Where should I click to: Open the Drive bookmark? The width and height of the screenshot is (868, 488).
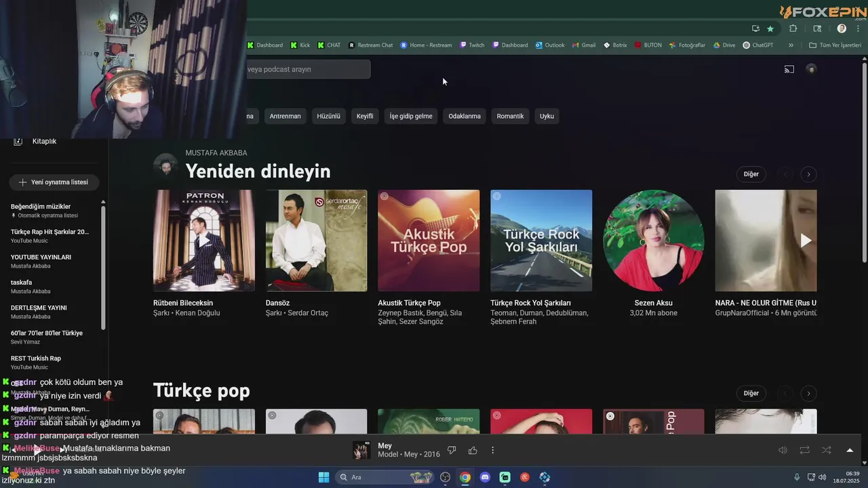[x=724, y=45]
